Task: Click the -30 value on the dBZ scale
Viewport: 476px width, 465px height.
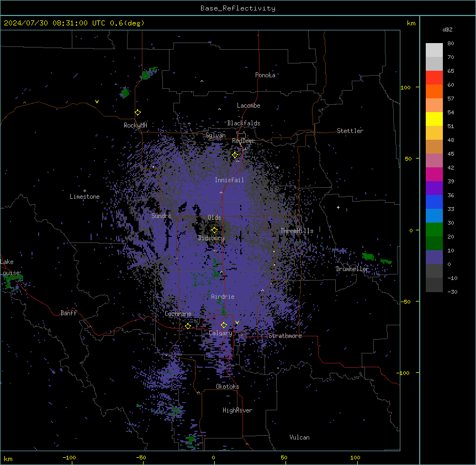Action: coord(452,292)
